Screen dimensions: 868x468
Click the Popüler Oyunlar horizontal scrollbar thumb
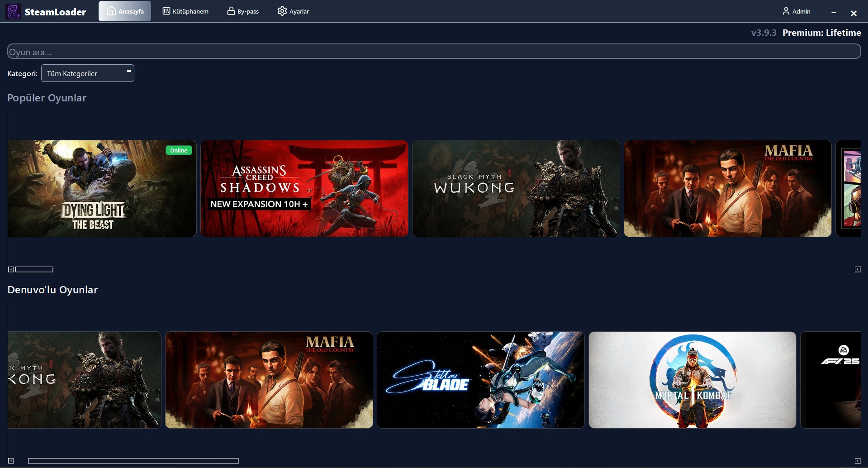click(34, 269)
